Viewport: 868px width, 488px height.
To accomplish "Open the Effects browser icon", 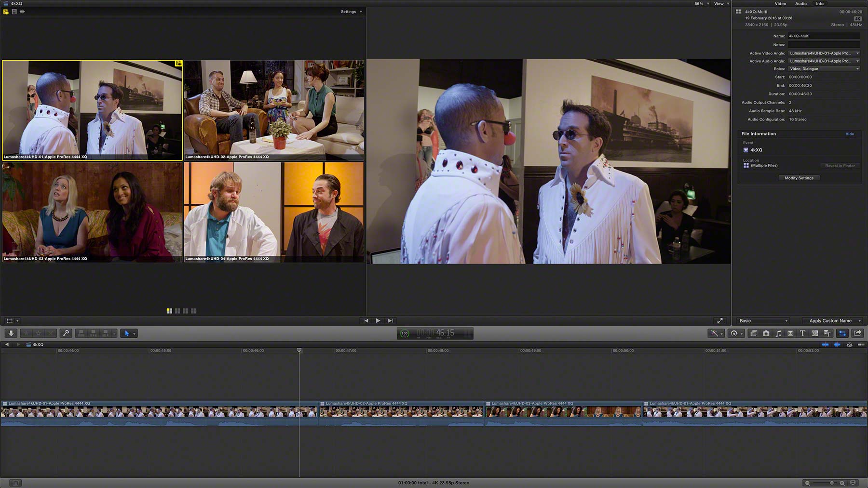I will tap(754, 333).
